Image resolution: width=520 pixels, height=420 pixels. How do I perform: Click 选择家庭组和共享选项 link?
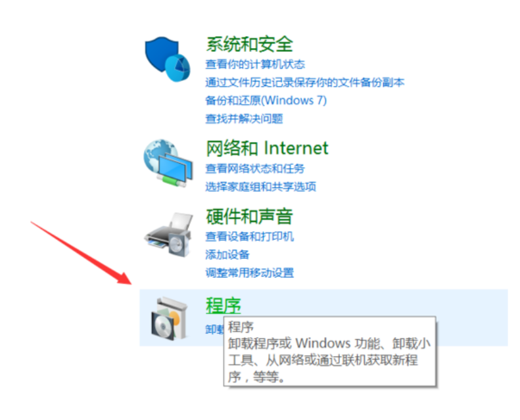261,187
